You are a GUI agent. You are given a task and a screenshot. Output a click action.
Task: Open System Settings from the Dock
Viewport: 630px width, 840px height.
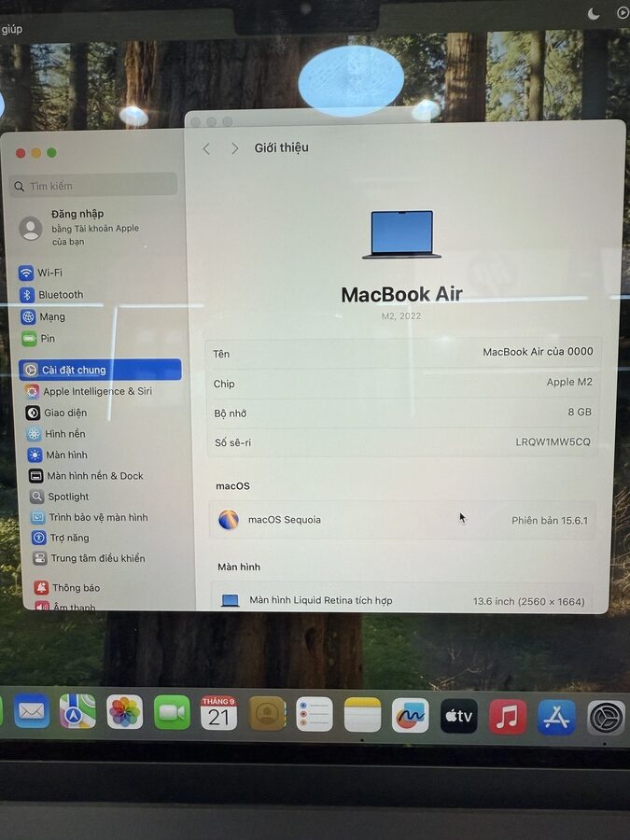(606, 718)
